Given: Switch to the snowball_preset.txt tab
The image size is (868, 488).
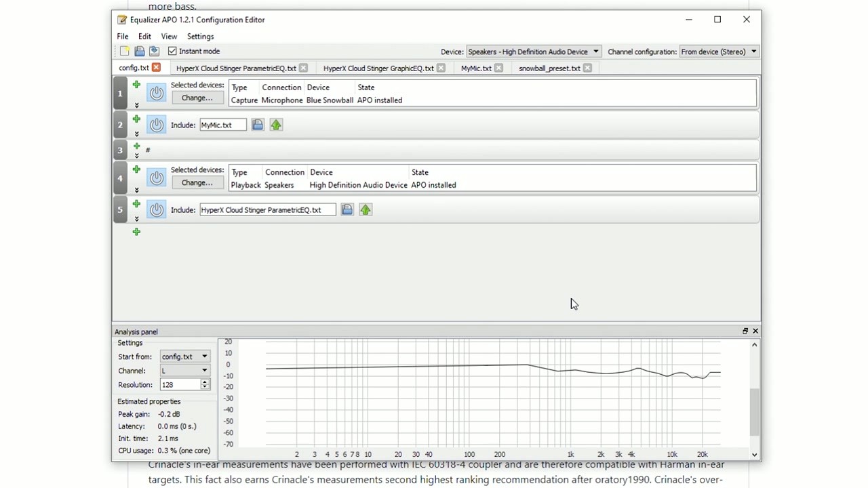Looking at the screenshot, I should [x=551, y=68].
